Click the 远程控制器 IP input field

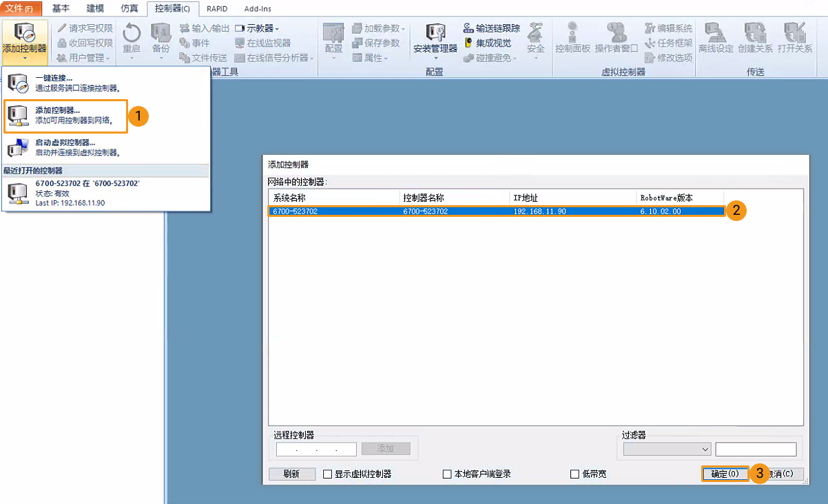[315, 449]
